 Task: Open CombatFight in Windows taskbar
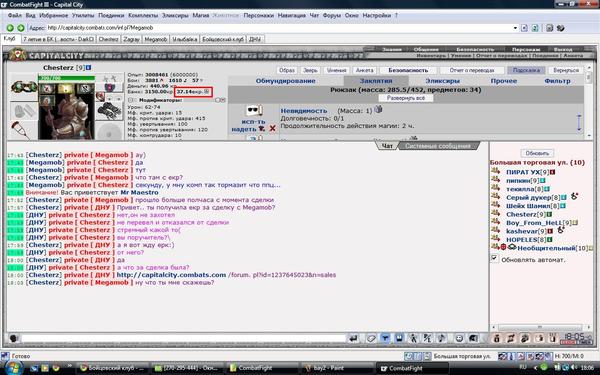pyautogui.click(x=412, y=368)
